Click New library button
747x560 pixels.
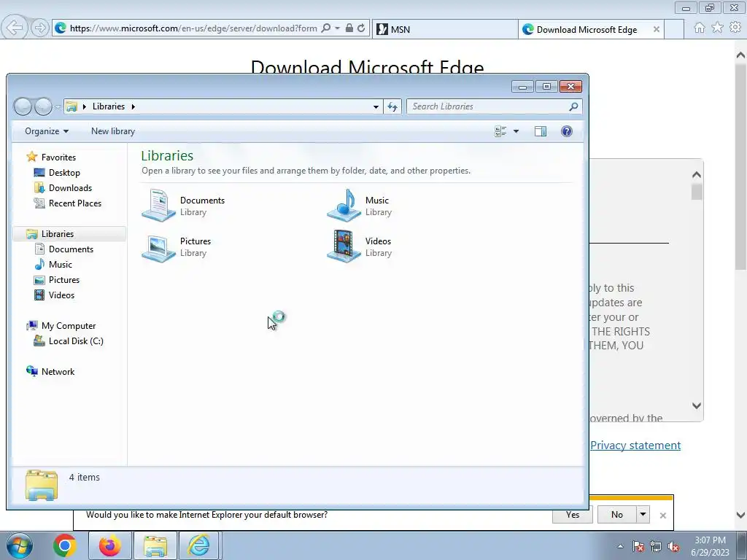113,131
